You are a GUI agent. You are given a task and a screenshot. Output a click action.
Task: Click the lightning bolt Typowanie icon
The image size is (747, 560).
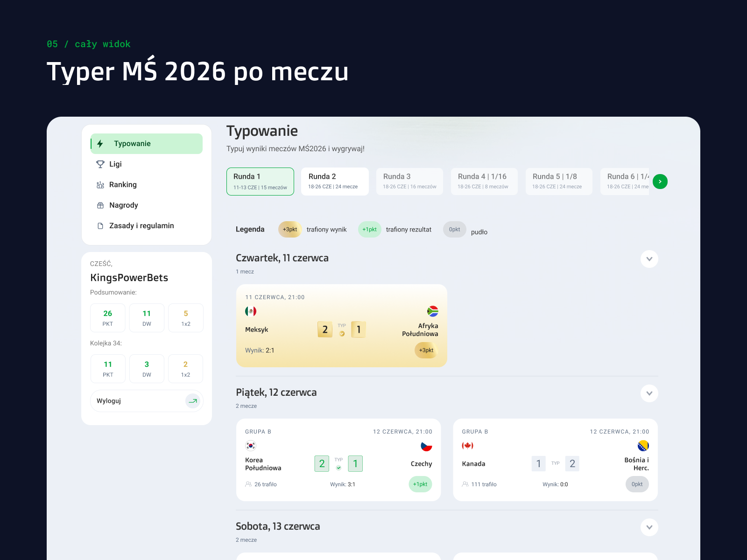pyautogui.click(x=100, y=144)
